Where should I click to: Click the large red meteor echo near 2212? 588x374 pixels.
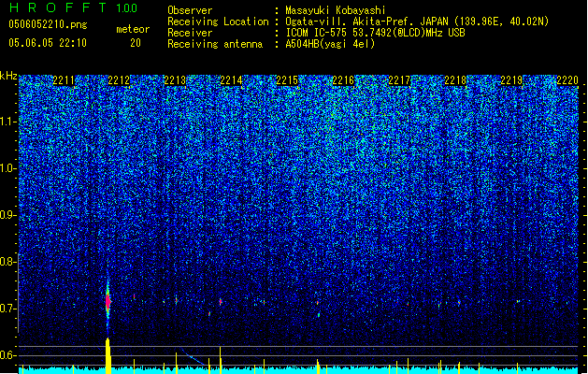(108, 301)
